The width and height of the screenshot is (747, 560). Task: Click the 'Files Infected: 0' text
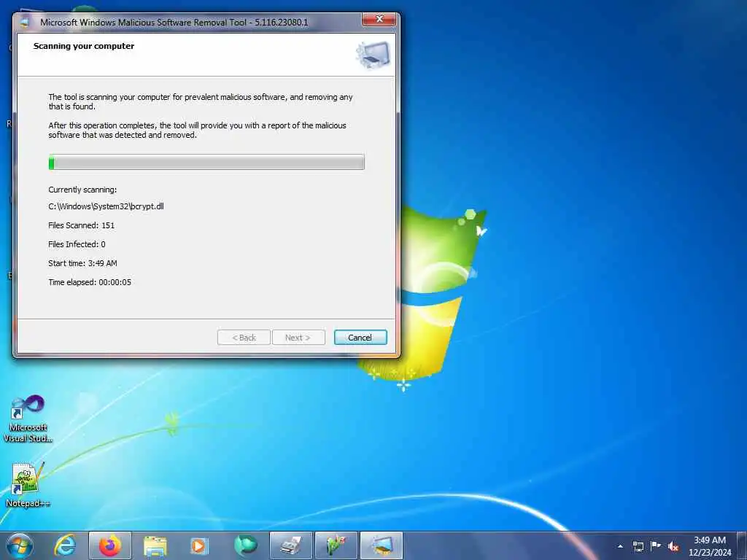77,244
